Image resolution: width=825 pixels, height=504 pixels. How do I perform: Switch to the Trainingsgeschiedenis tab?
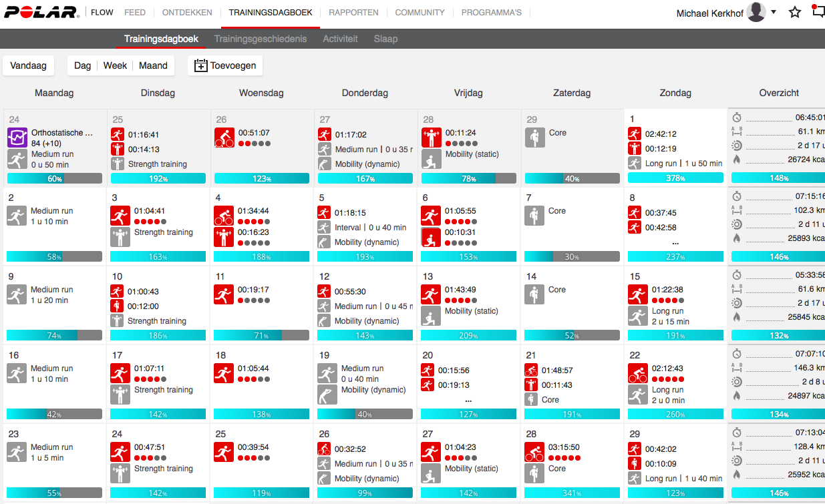coord(261,39)
